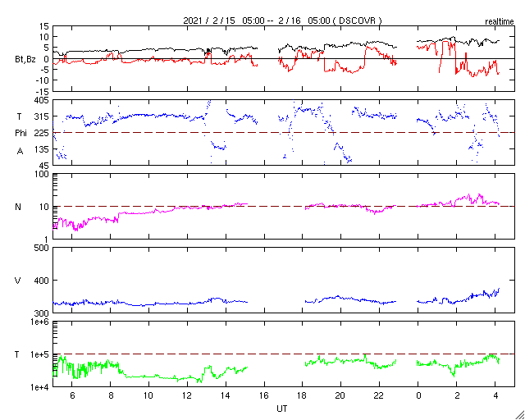Click the '-10' tick in the Bt,Bz panel
This screenshot has height=420, width=525.
[x=42, y=80]
